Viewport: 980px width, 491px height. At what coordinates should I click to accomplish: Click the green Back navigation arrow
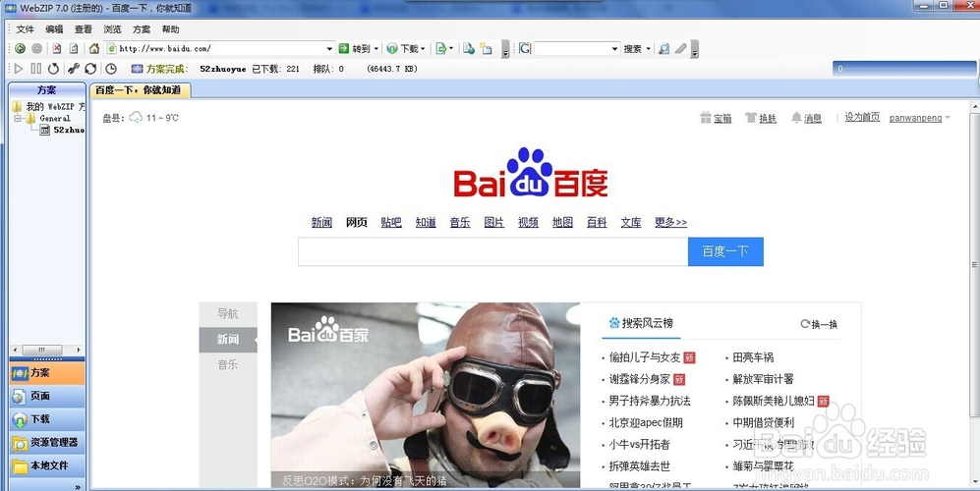tap(20, 49)
